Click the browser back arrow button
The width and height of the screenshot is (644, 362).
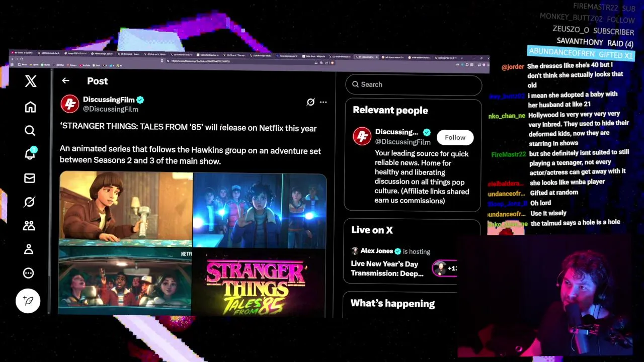pyautogui.click(x=12, y=59)
